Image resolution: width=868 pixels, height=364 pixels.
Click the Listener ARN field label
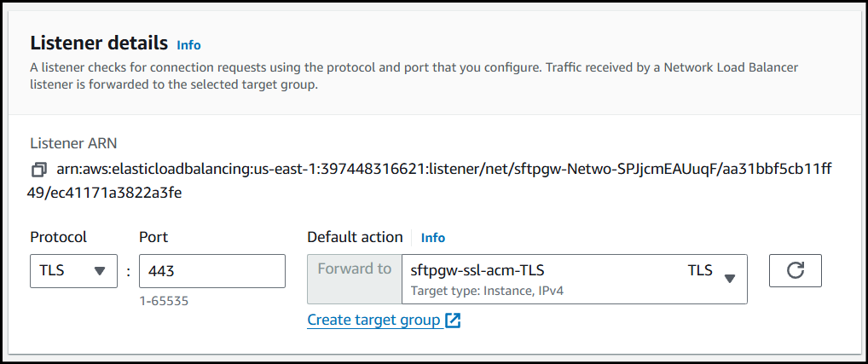(x=79, y=143)
